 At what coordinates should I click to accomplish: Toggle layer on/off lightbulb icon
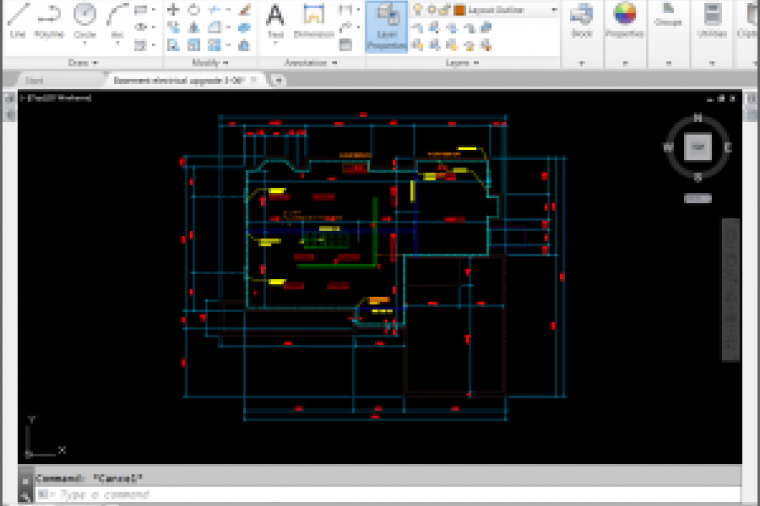pos(418,10)
